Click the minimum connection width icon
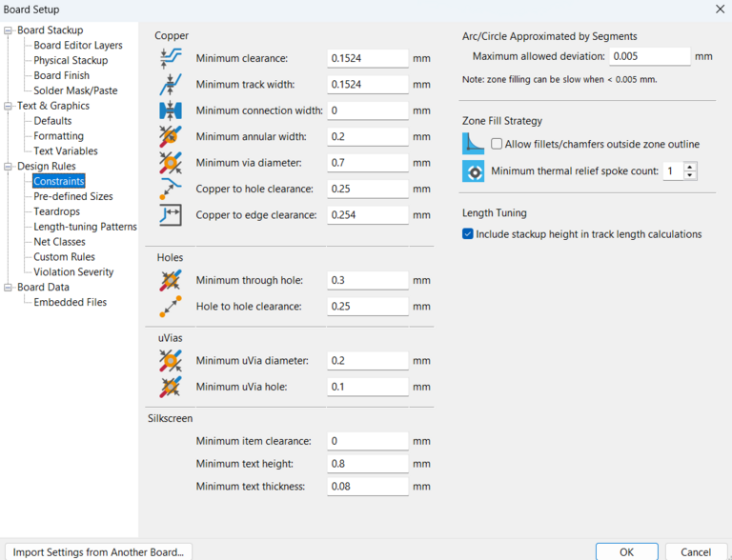Screen dimensions: 732x560 point(171,110)
